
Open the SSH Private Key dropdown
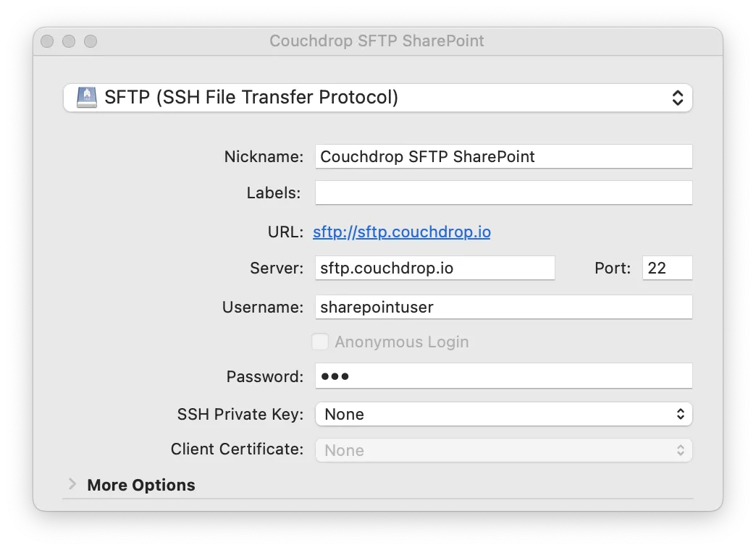[x=503, y=414]
